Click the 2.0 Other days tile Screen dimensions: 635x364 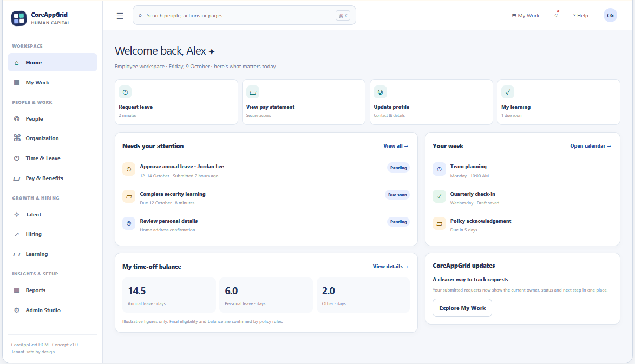363,295
